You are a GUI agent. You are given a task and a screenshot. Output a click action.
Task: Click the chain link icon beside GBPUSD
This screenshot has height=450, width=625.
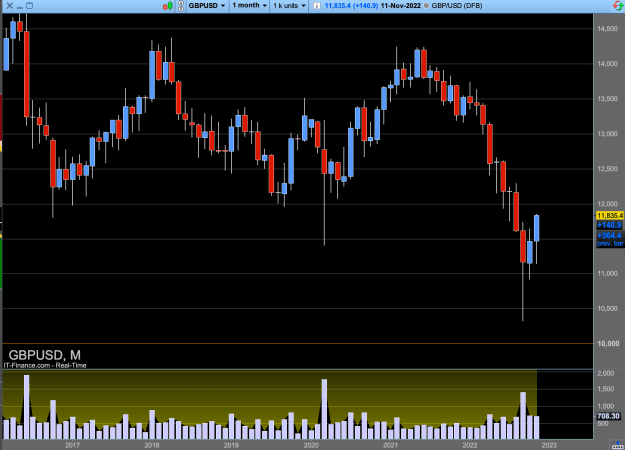[181, 6]
